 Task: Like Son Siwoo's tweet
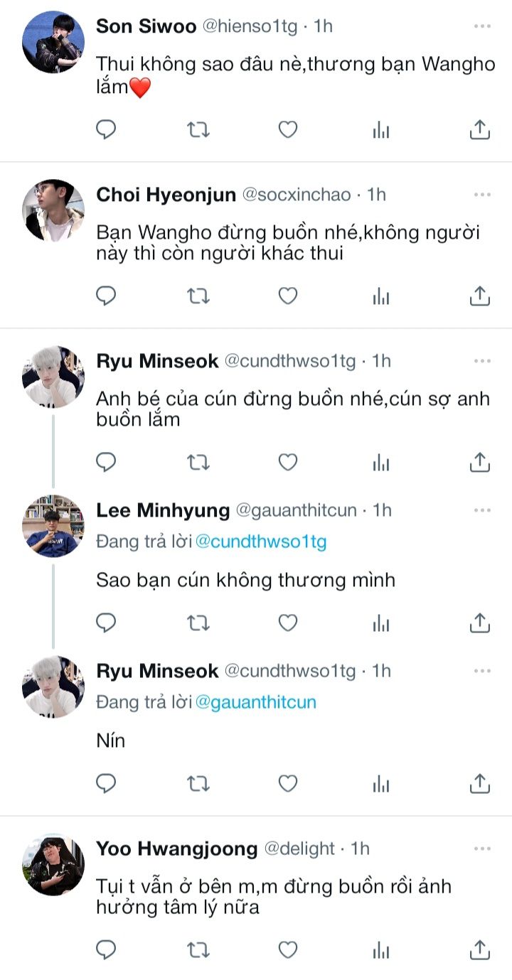tap(287, 129)
